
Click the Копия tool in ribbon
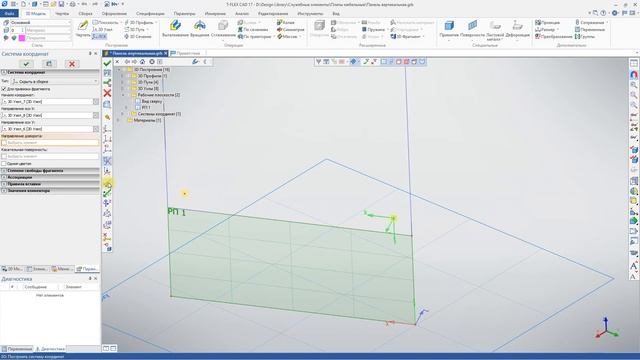click(x=286, y=22)
